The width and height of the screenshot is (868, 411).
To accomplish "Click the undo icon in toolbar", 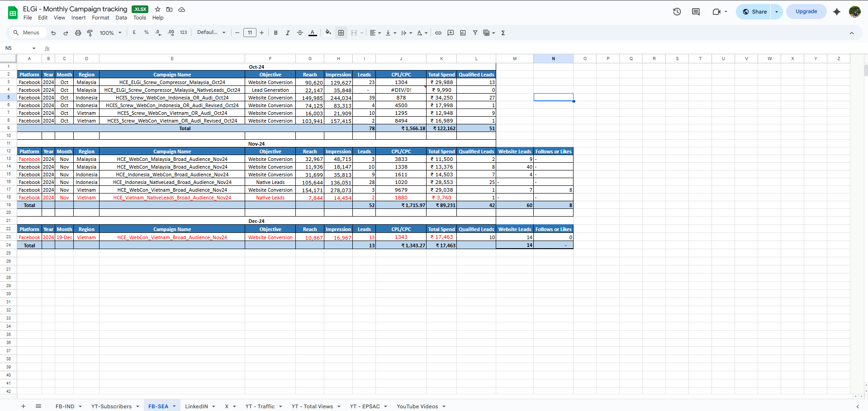I will click(x=53, y=33).
